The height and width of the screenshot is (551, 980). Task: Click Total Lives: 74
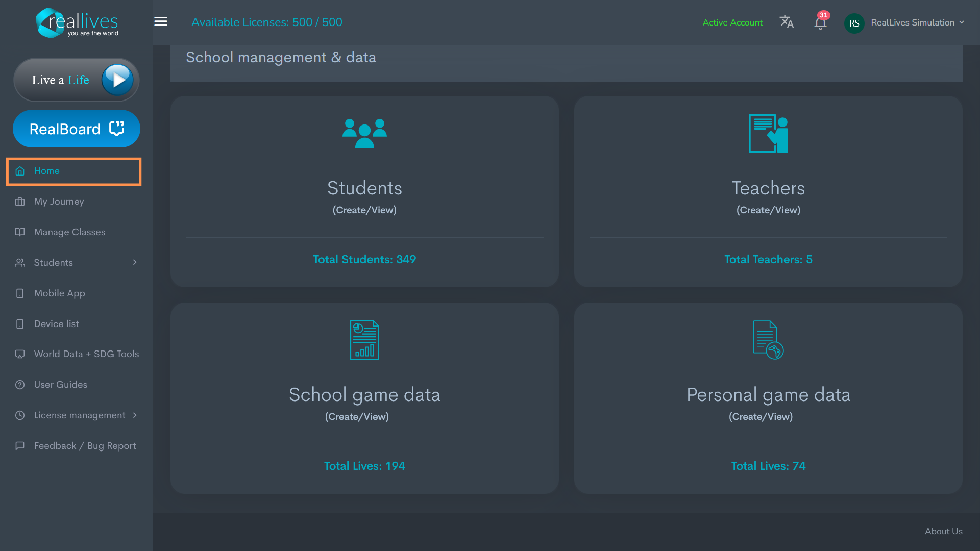(x=768, y=466)
